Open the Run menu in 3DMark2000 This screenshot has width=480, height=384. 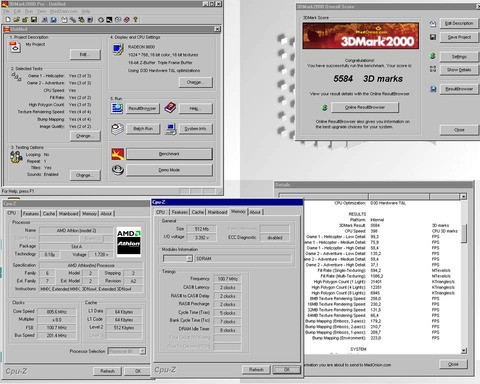(x=29, y=11)
